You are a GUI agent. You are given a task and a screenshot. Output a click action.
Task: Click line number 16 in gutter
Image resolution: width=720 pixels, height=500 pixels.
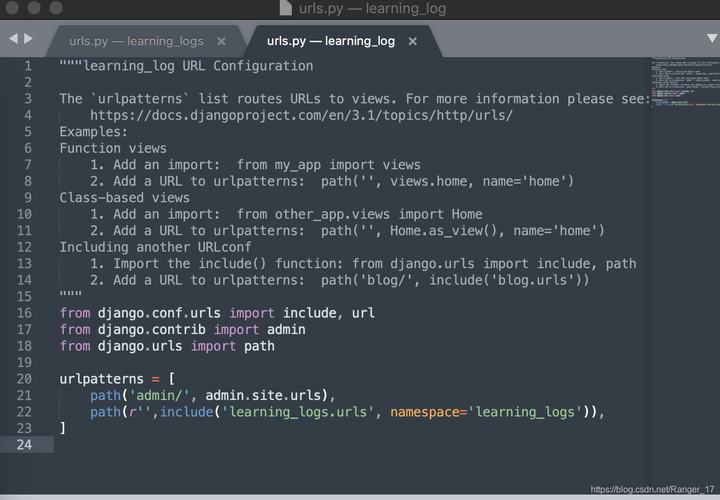pos(24,313)
